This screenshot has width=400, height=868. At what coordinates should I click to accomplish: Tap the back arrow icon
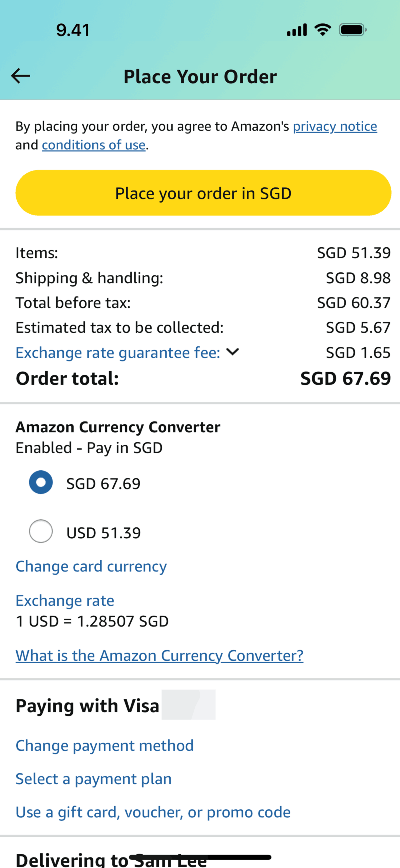pos(21,76)
